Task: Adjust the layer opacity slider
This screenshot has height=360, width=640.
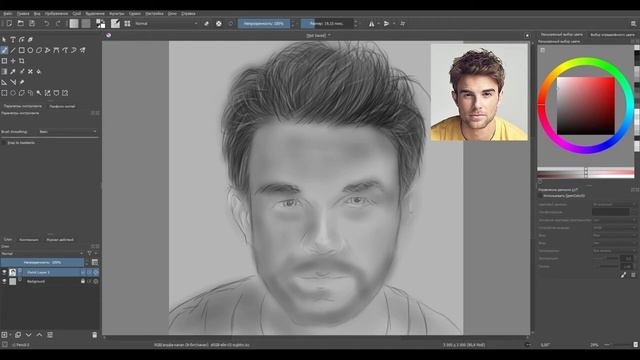Action: pos(42,262)
